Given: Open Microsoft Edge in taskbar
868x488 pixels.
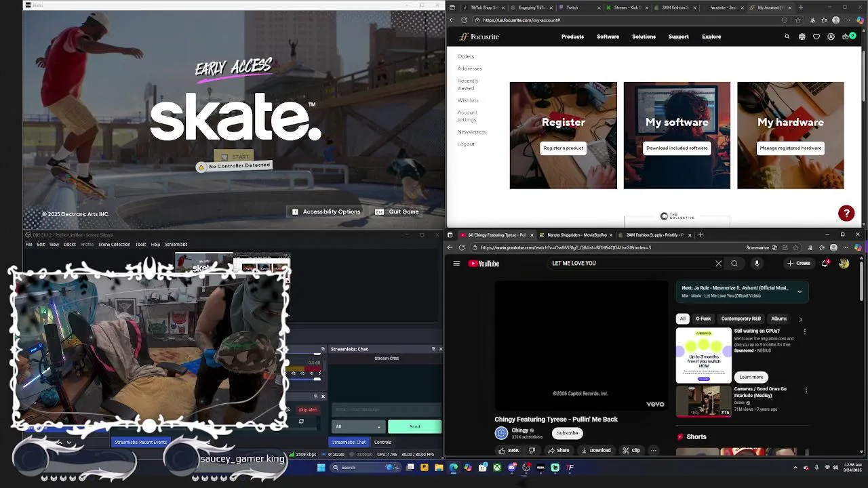Looking at the screenshot, I should [454, 467].
